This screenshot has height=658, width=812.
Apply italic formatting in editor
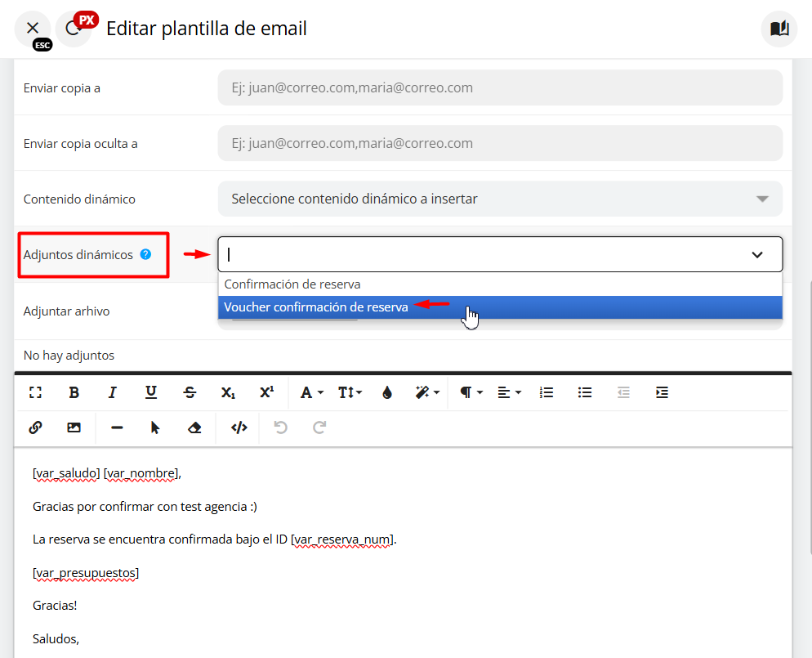(x=113, y=392)
